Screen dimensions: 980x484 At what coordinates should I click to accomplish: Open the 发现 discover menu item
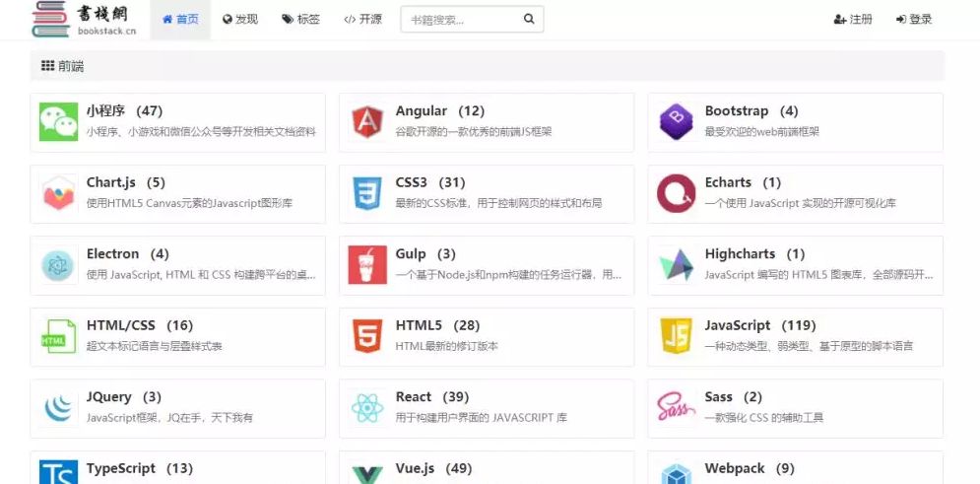pos(240,19)
